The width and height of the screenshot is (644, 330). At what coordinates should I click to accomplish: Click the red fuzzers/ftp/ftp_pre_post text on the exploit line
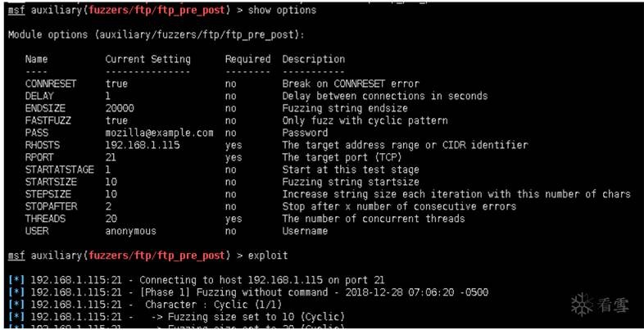click(x=156, y=255)
